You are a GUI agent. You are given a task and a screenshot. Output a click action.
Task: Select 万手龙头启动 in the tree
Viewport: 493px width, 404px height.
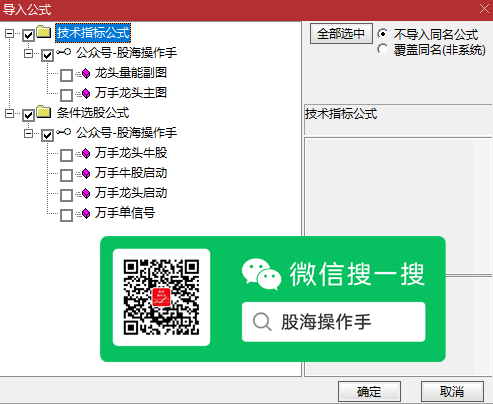click(131, 193)
